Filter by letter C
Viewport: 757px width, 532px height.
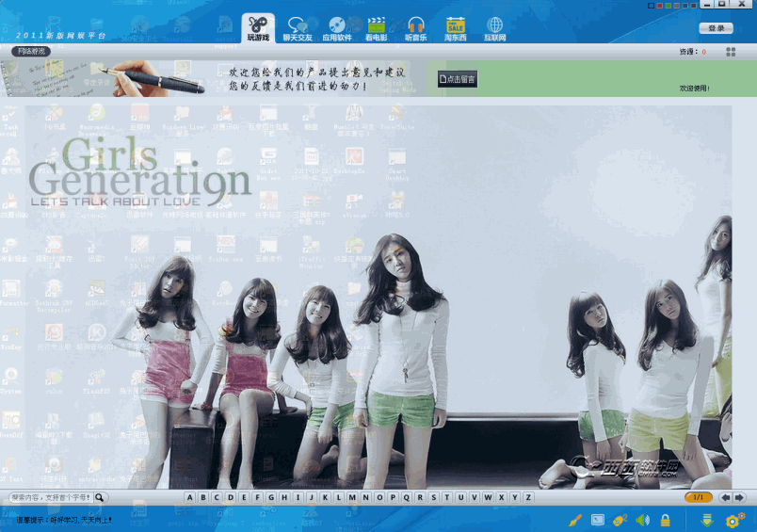point(217,497)
